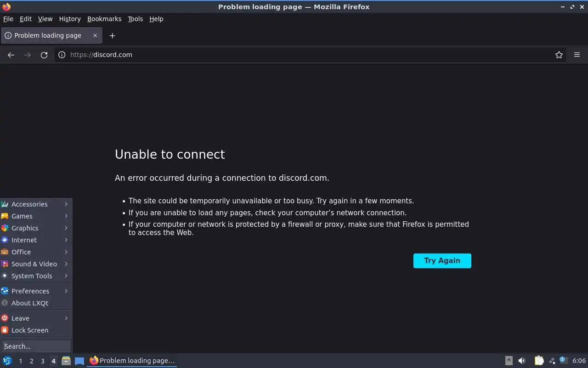Viewport: 588px width, 368px height.
Task: Click the Preferences icon in menu
Action: (x=5, y=291)
